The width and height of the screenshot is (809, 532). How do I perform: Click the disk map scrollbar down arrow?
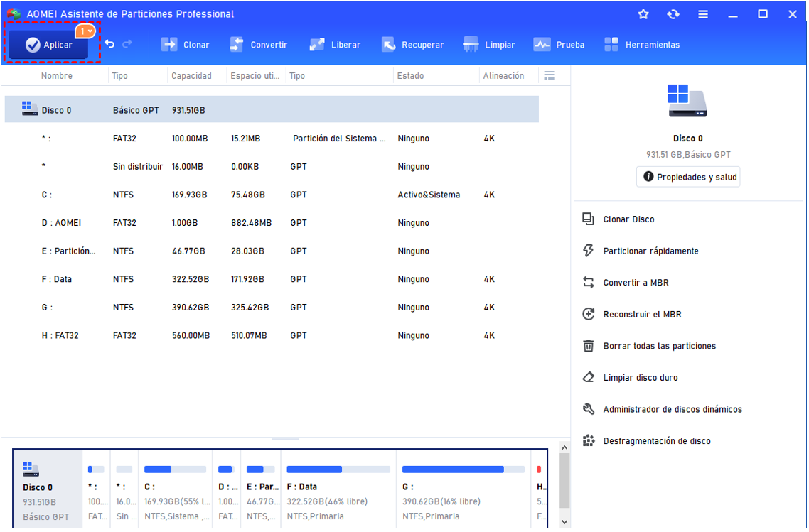click(x=565, y=522)
